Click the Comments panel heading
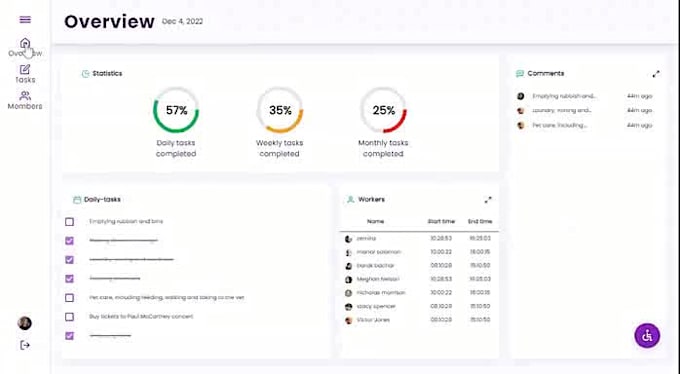The height and width of the screenshot is (374, 680). tap(546, 73)
